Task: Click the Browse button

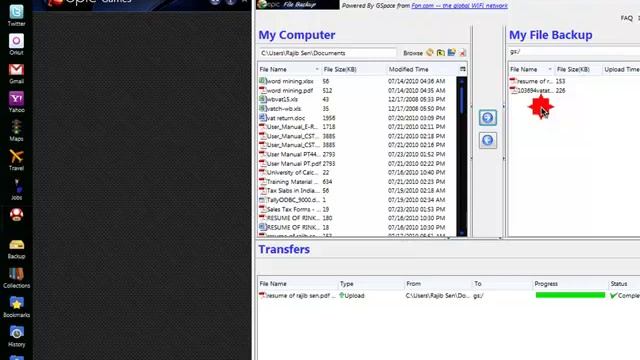Action: point(413,53)
